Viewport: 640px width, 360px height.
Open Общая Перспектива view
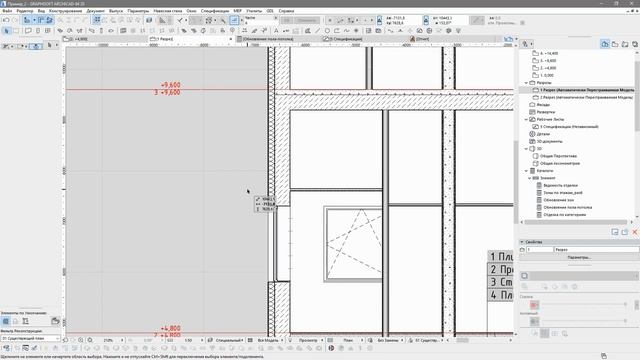pos(555,156)
